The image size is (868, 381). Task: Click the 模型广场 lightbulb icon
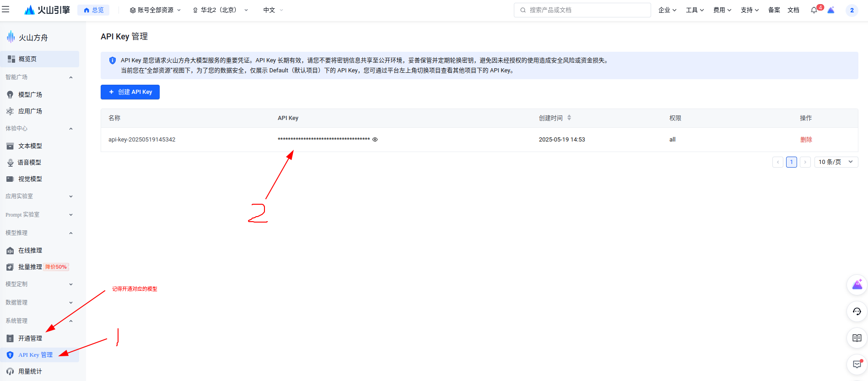click(10, 95)
